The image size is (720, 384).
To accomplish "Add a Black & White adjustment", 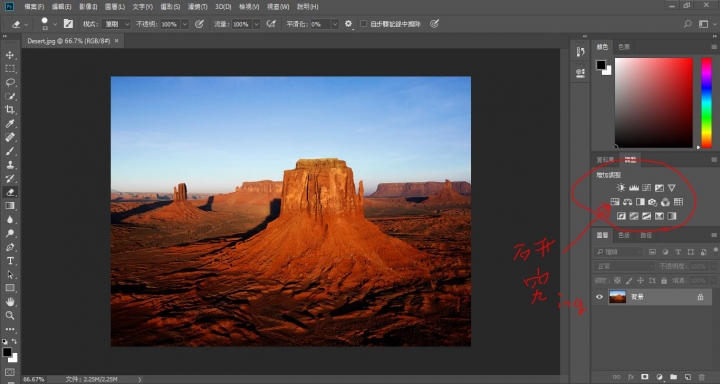I will click(x=640, y=202).
